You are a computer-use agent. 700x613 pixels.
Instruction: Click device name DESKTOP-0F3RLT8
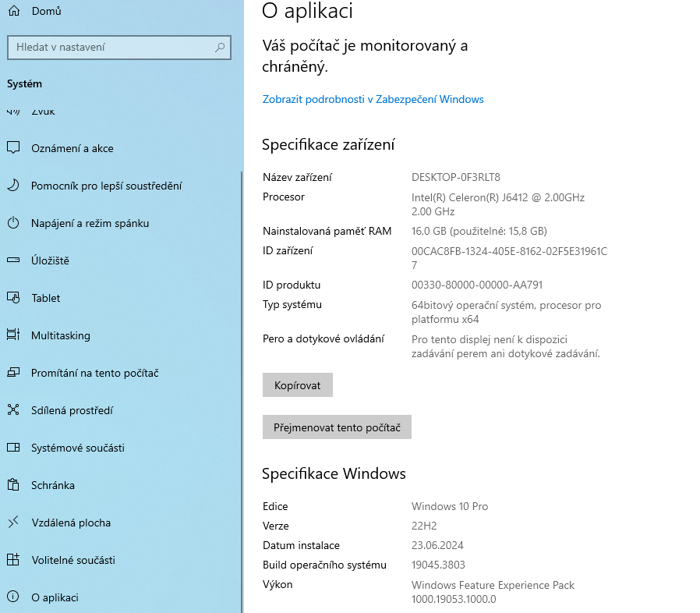456,177
